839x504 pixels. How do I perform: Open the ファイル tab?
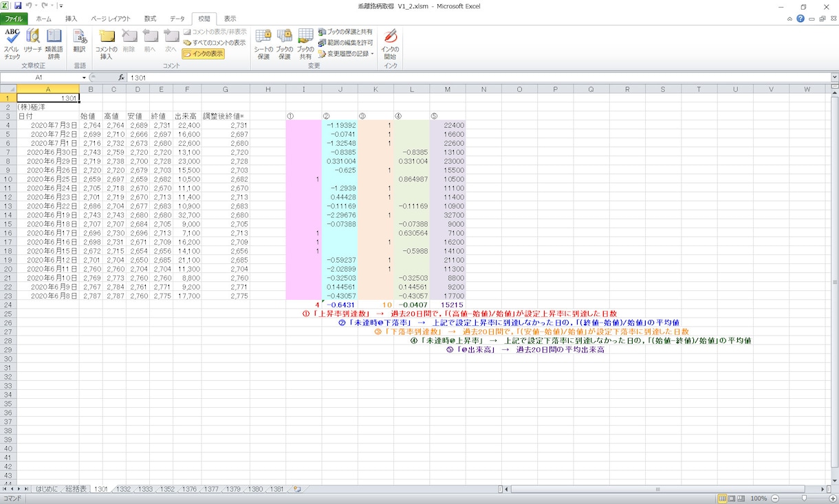[14, 19]
